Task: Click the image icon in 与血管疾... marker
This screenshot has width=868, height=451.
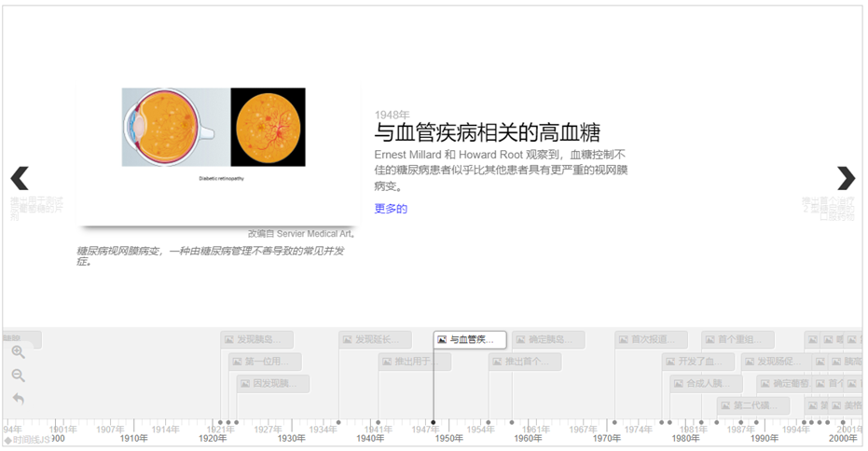Action: click(x=442, y=339)
